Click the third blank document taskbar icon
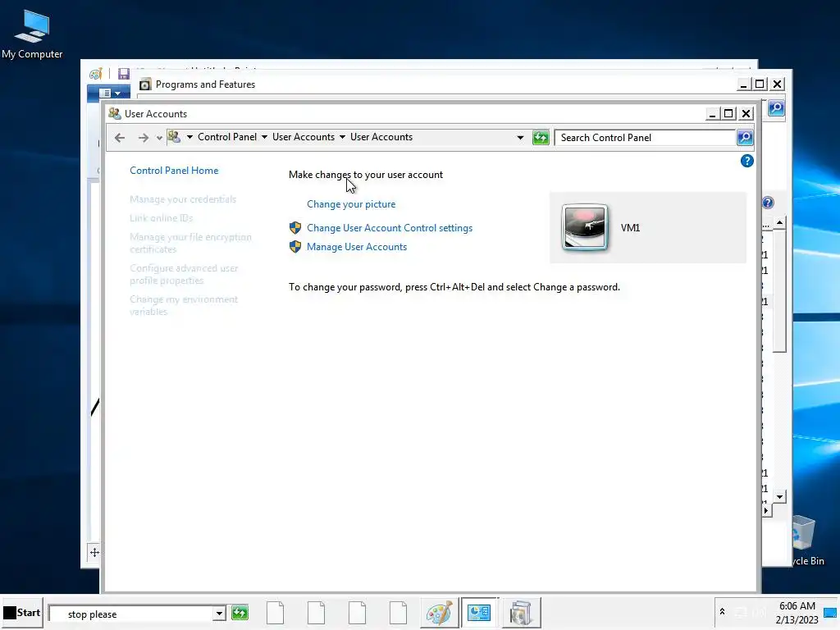Viewport: 840px width, 630px height. (x=357, y=613)
